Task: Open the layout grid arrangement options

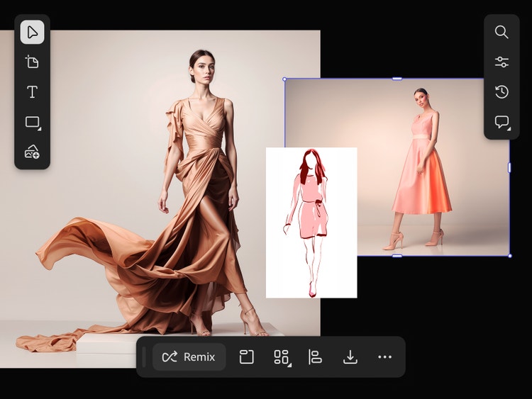Action: click(282, 357)
